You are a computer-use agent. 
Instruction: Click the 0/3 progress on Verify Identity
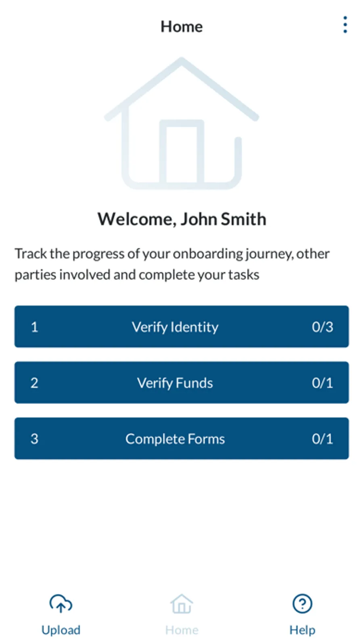(x=322, y=327)
